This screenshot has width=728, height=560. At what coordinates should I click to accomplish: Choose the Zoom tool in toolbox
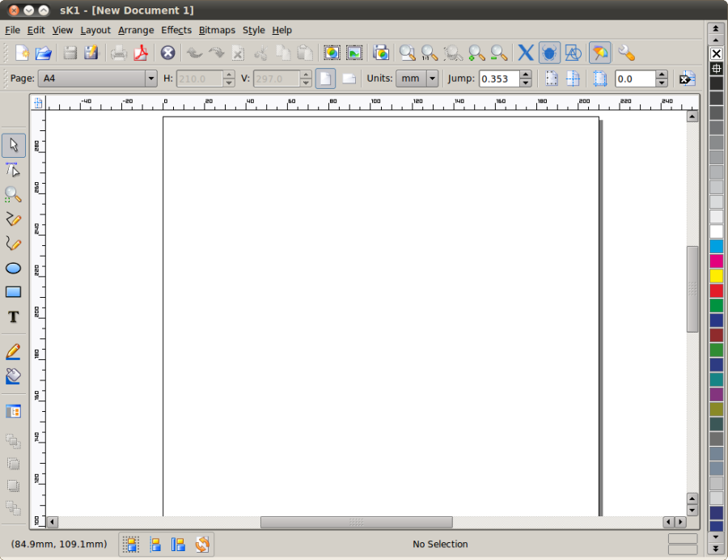[x=13, y=194]
